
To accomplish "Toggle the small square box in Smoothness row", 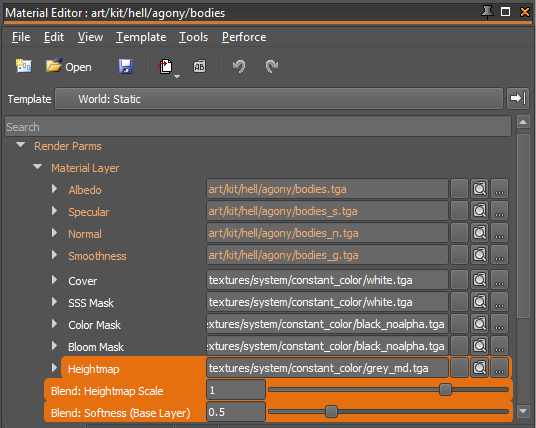I will click(459, 255).
